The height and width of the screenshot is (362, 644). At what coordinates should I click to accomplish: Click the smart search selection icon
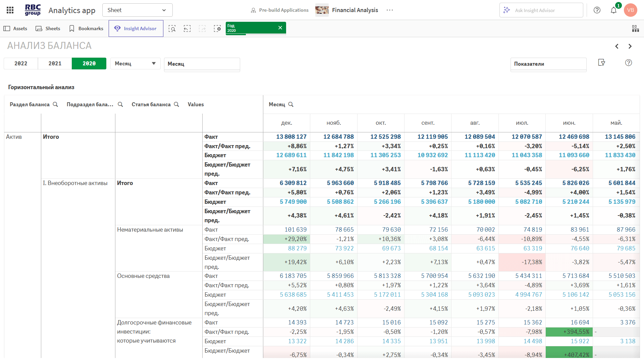coord(172,28)
